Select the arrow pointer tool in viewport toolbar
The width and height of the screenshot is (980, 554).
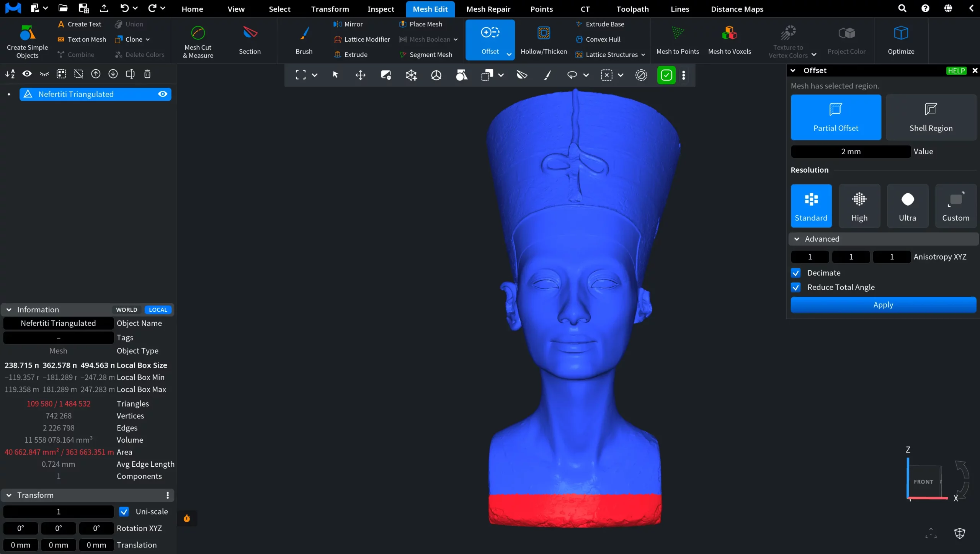click(335, 75)
